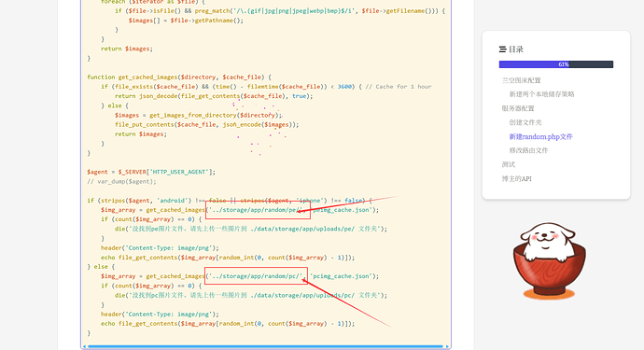The image size is (644, 350).
Task: Click the 目录 list icon
Action: (502, 49)
